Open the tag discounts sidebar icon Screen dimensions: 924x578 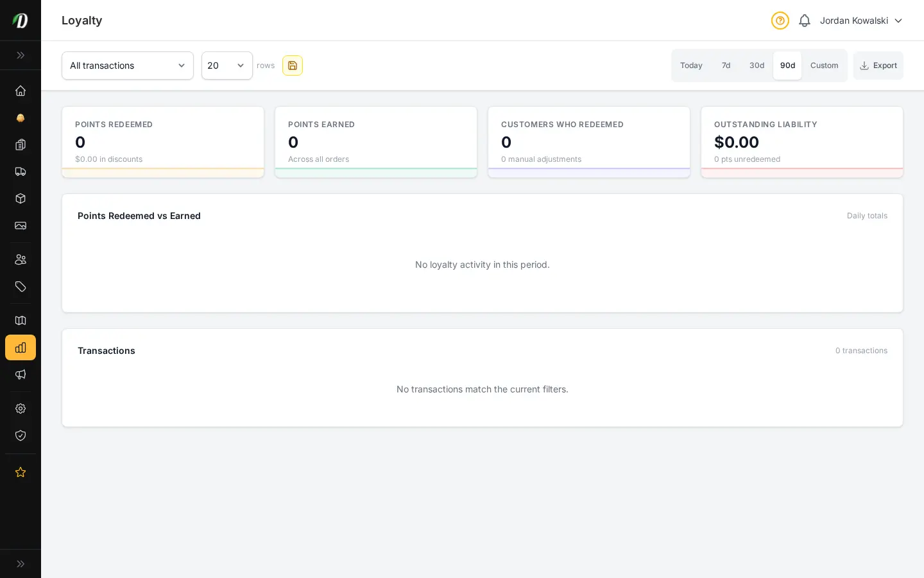click(x=21, y=286)
